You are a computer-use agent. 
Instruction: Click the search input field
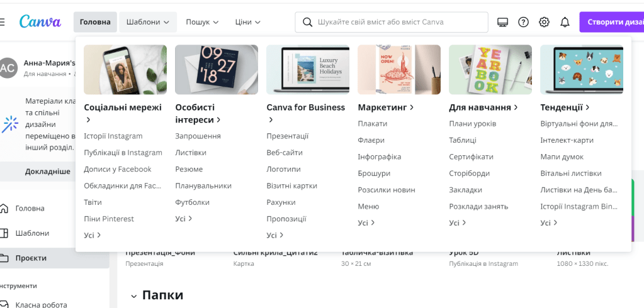pos(397,22)
